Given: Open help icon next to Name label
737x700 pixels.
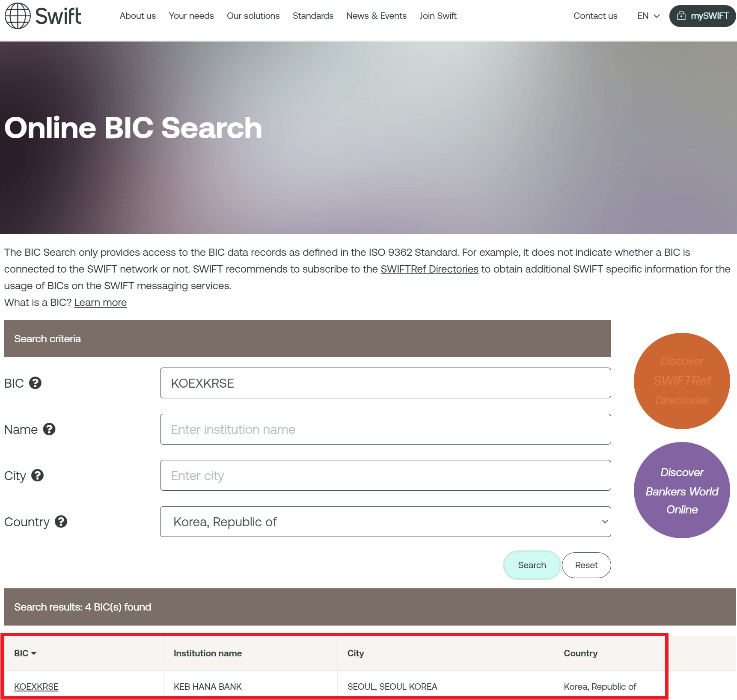Looking at the screenshot, I should (49, 429).
